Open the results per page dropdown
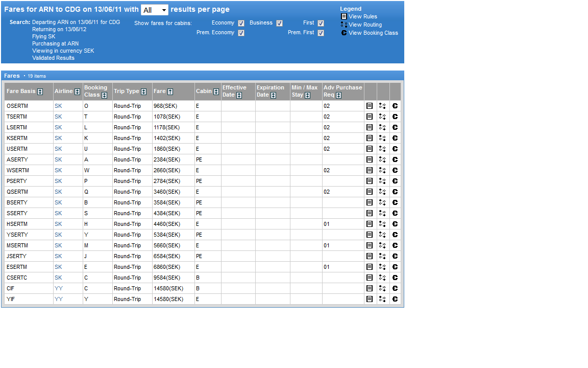The height and width of the screenshot is (368, 588). click(x=154, y=10)
